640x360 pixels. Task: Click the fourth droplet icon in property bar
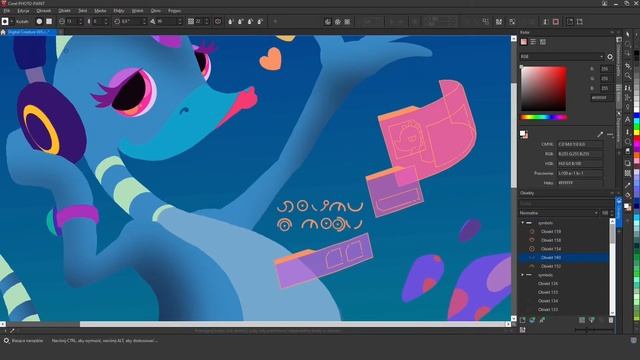pos(261,21)
